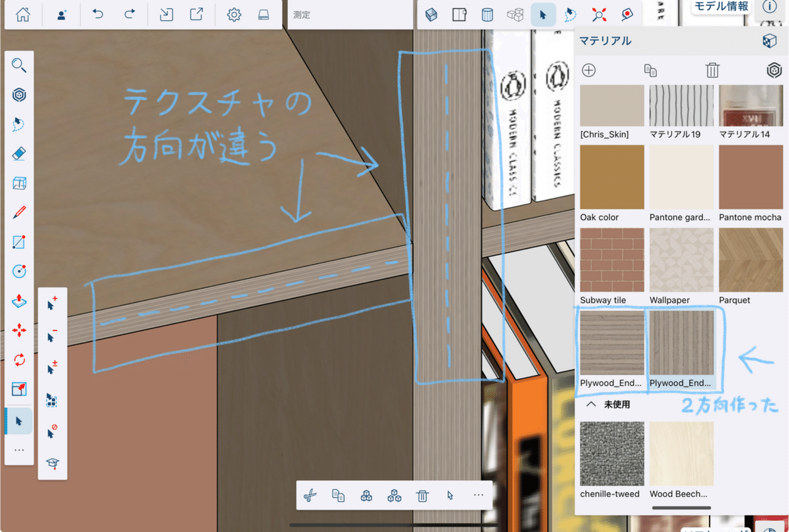Choose subtract-from-selection arrow with minus
This screenshot has height=532, width=789.
(52, 335)
